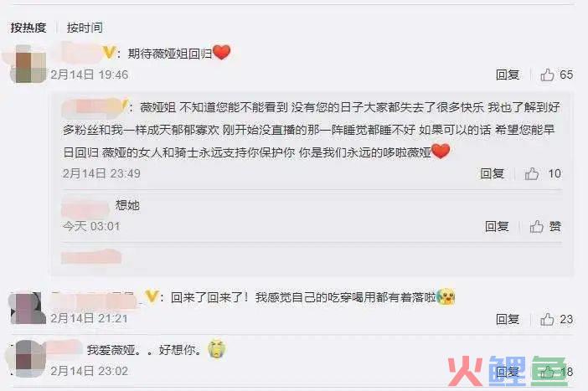This screenshot has width=588, height=391.
Task: Reply to the 我爱薇娅 comment
Action: click(x=508, y=372)
